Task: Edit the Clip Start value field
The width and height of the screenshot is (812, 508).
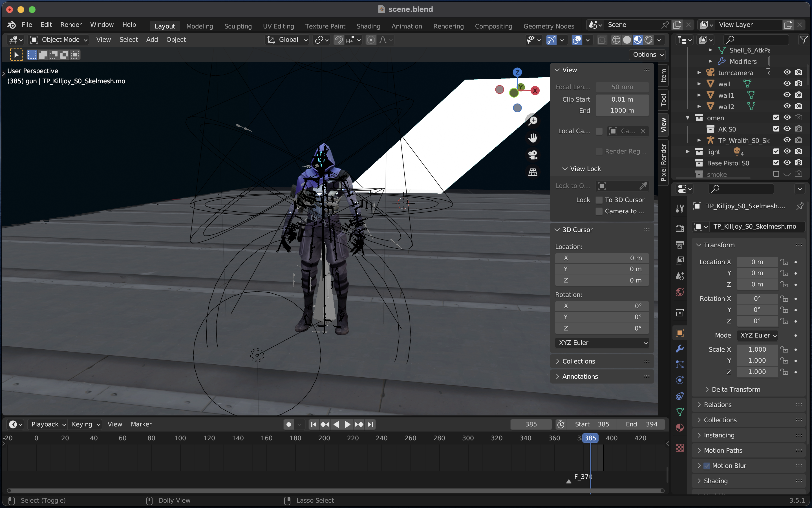Action: [622, 99]
